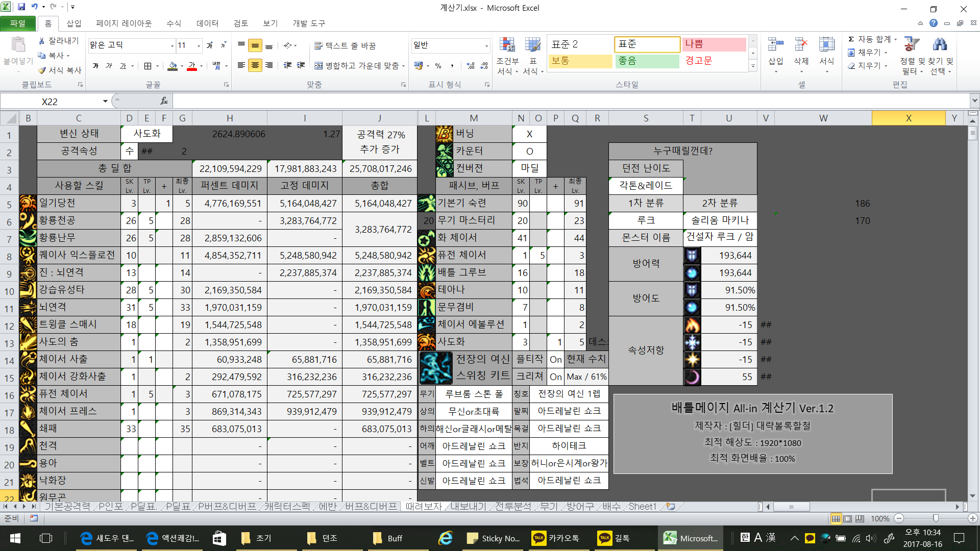Screen dimensions: 980x551
Task: Click the zoom slider handle
Action: coord(936,518)
